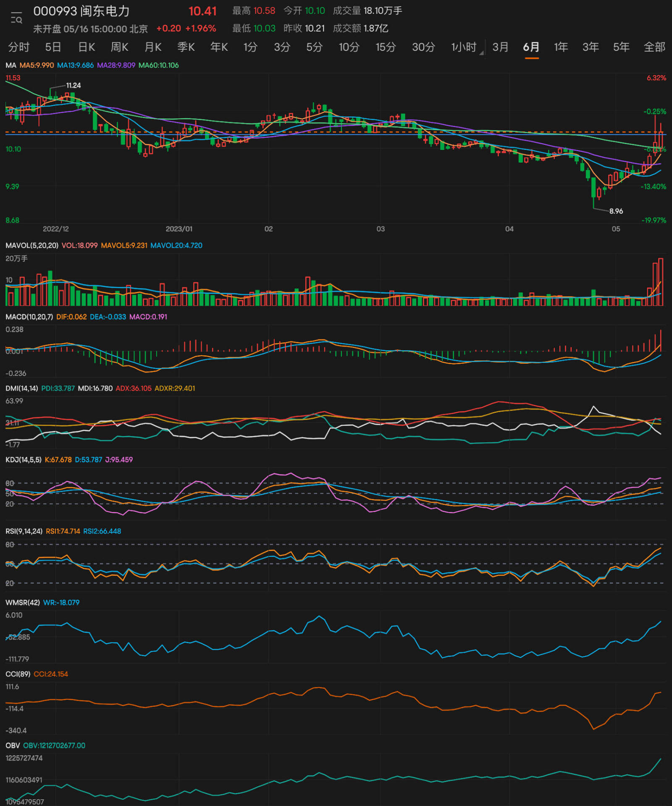Select the 1小时 interval tab

(x=464, y=47)
